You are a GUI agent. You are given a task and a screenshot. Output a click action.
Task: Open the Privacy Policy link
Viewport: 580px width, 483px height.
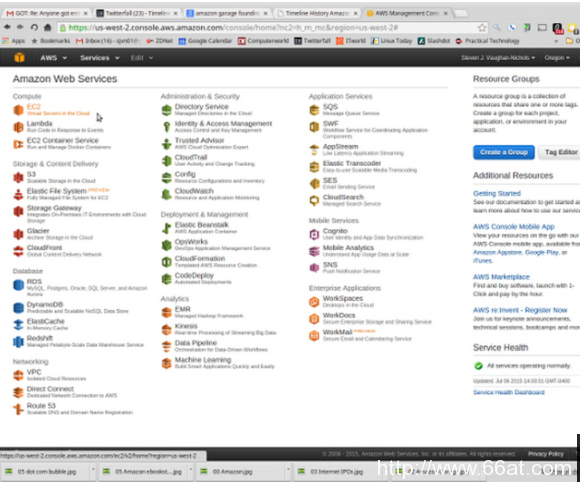coord(546,454)
